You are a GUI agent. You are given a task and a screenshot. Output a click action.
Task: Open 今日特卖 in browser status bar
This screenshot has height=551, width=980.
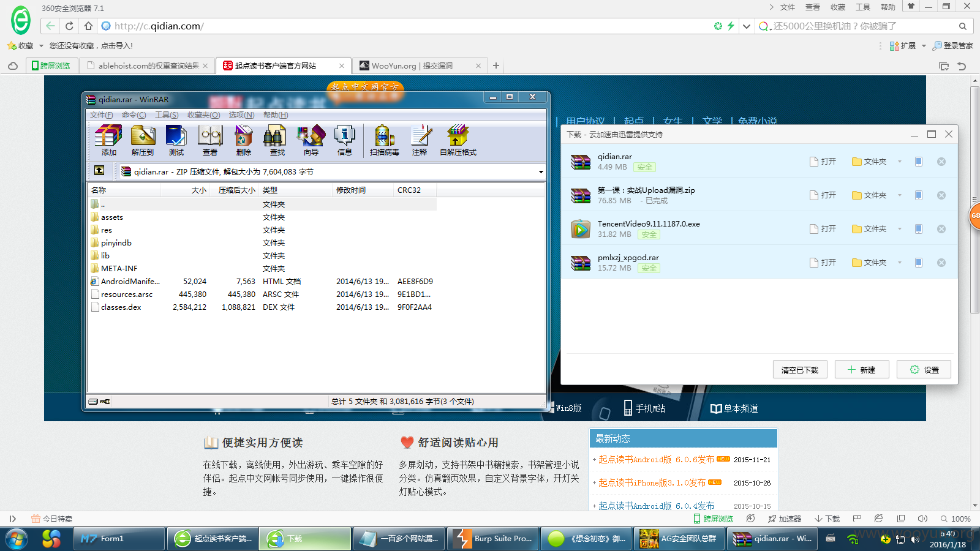[52, 519]
